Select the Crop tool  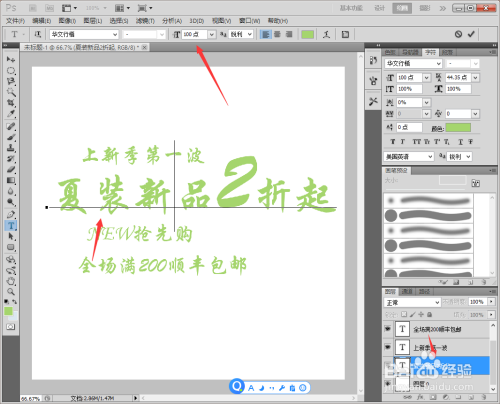(x=11, y=103)
